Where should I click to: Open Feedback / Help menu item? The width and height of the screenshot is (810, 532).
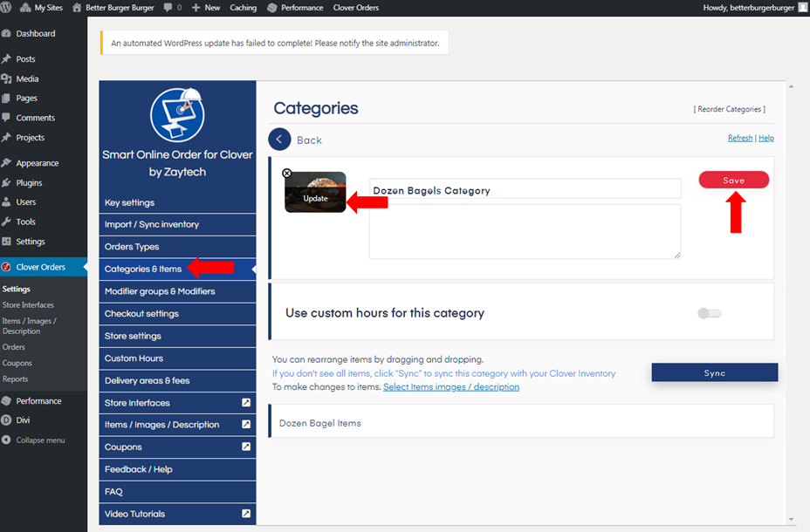[x=177, y=469]
